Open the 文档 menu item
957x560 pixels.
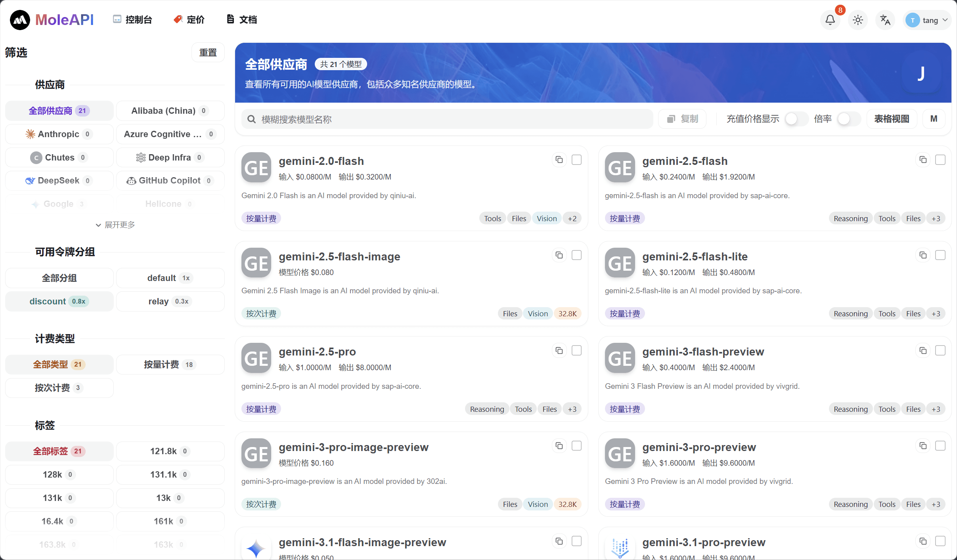[x=241, y=19]
